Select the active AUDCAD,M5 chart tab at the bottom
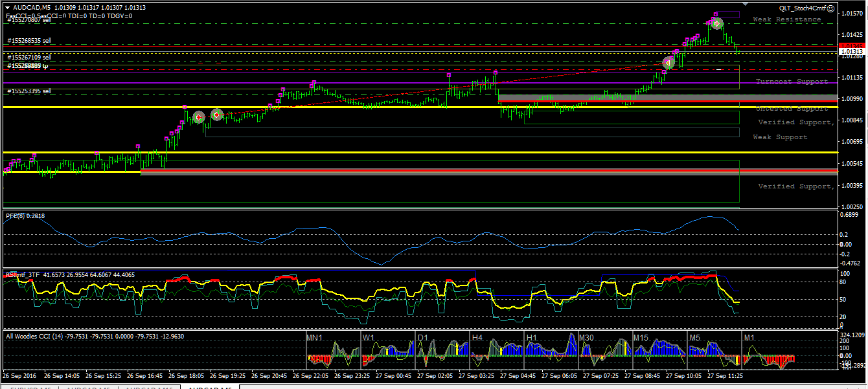This screenshot has width=868, height=389. click(210, 388)
